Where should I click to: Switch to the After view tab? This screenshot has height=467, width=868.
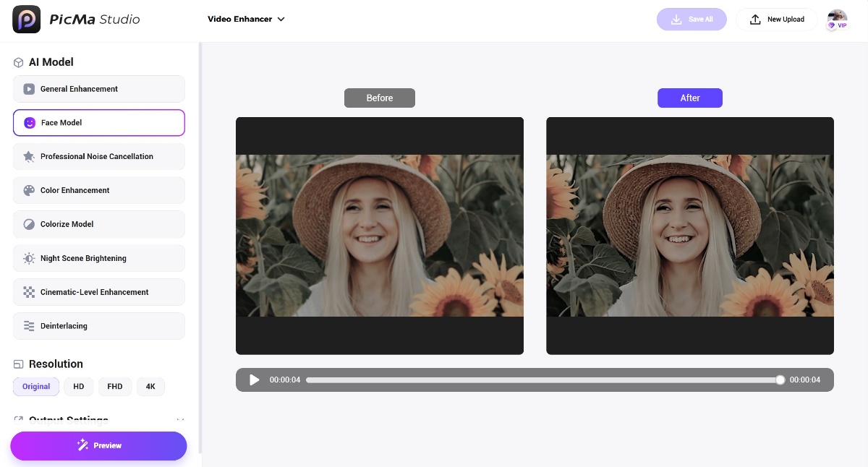coord(689,98)
